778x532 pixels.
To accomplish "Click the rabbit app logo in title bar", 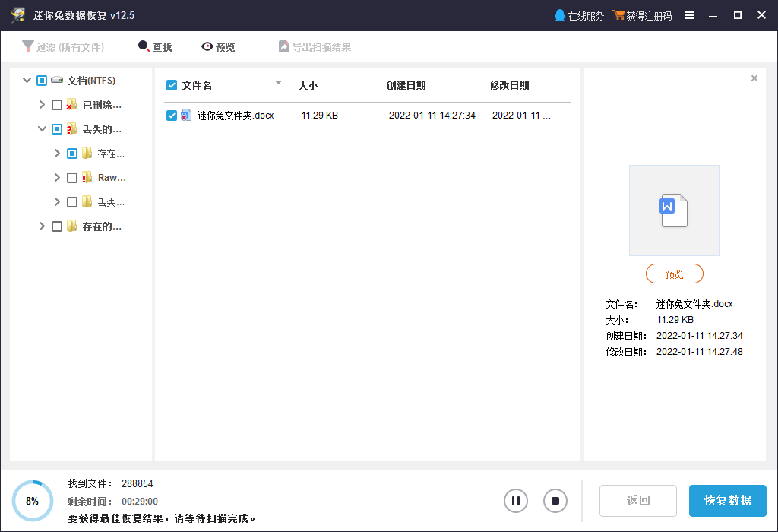I will pyautogui.click(x=18, y=15).
